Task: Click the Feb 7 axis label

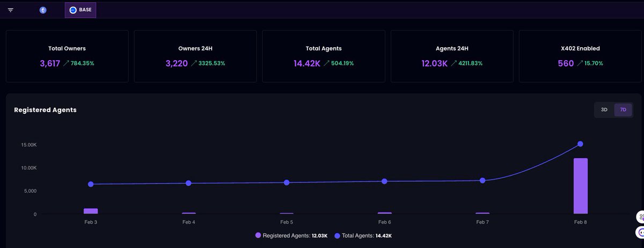Action: (x=482, y=222)
